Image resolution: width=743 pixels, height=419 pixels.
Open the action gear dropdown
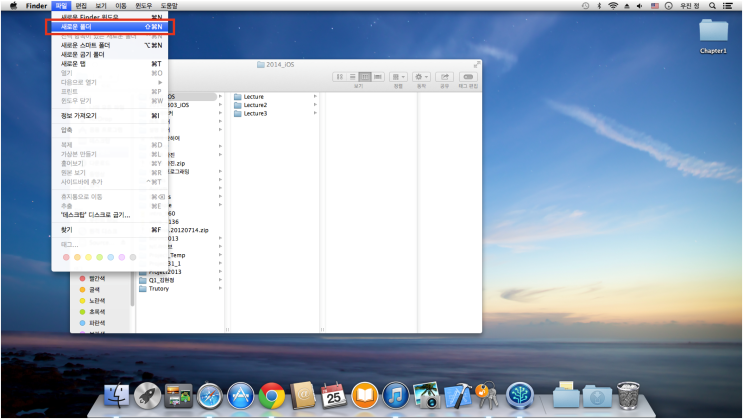[x=421, y=77]
